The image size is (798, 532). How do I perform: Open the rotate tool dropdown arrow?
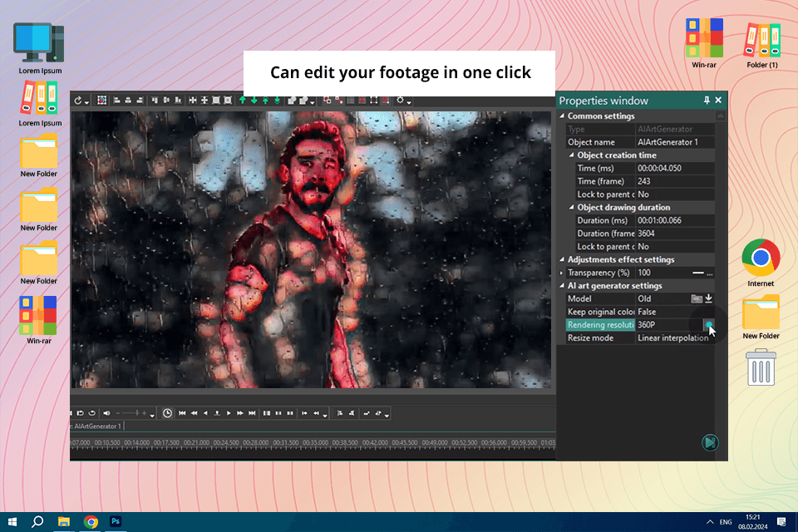tap(87, 102)
